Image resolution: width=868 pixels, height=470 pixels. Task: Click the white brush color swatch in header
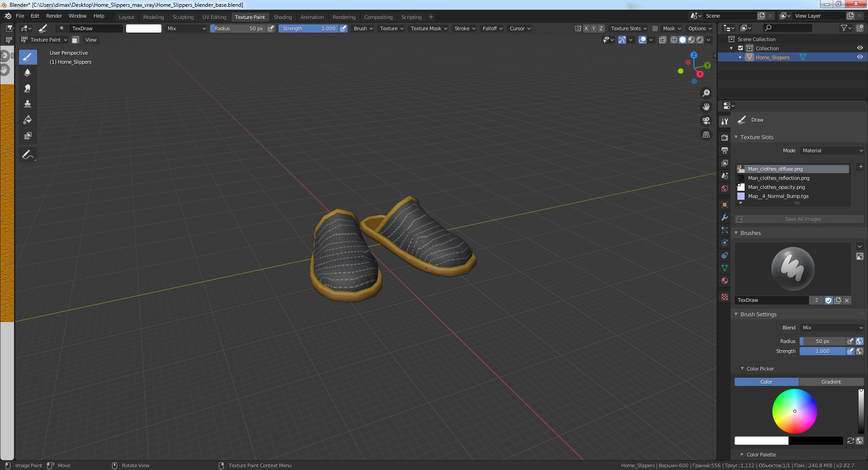pos(144,28)
